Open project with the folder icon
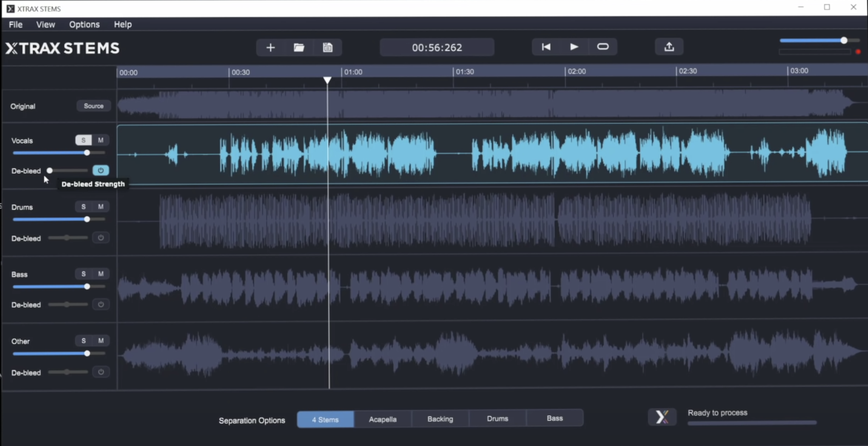Screen dimensions: 868x446 click(299, 48)
